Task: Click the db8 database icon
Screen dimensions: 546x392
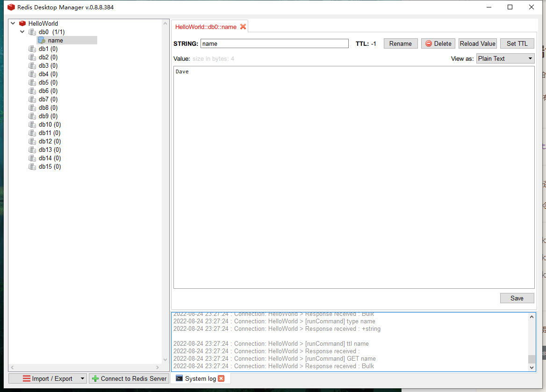Action: pos(32,107)
